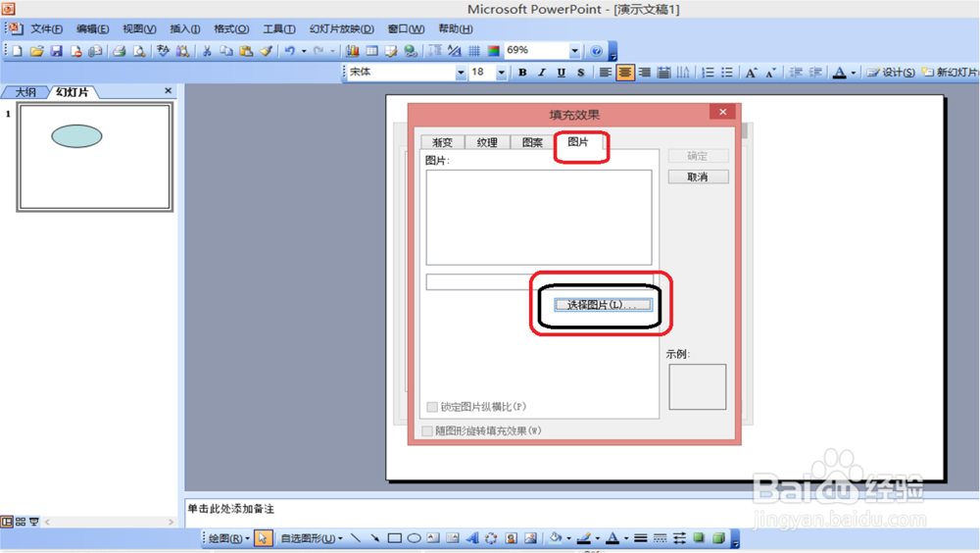Toggle align text left

pos(605,73)
